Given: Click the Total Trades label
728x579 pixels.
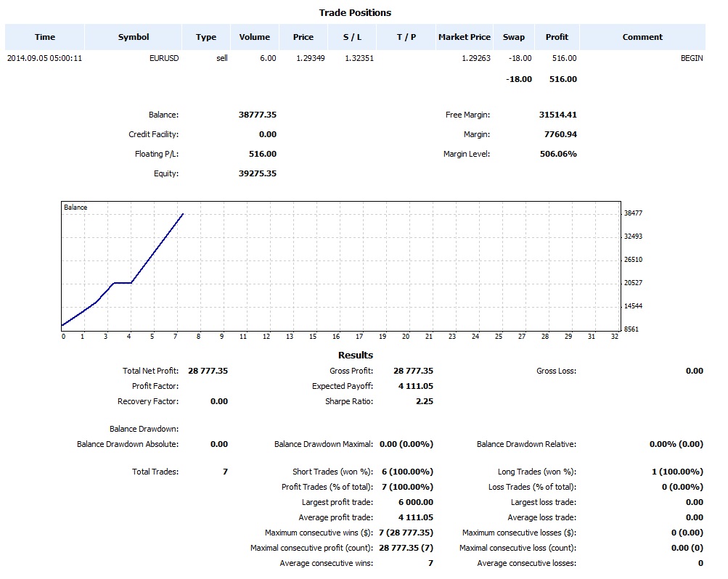Looking at the screenshot, I should [155, 472].
